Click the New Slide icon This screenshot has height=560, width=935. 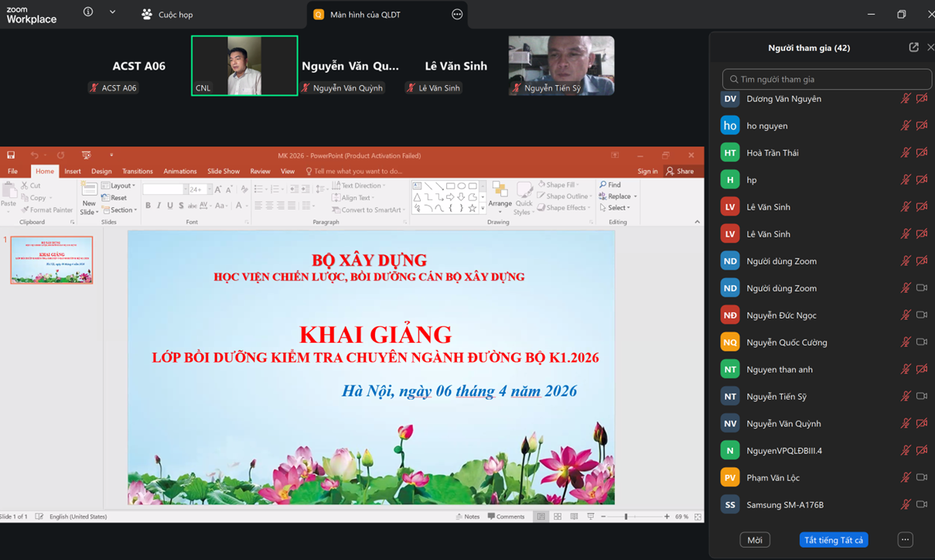[89, 190]
